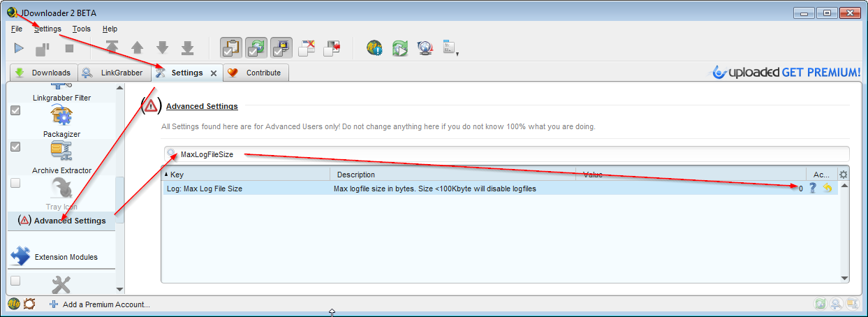Check for updates with globe icon
The height and width of the screenshot is (317, 868).
pos(375,47)
